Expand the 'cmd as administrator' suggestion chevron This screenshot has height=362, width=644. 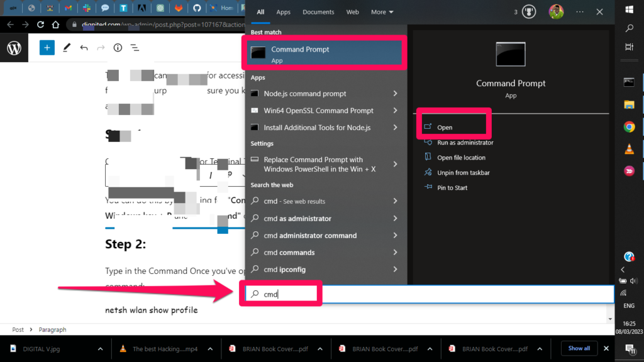(395, 218)
